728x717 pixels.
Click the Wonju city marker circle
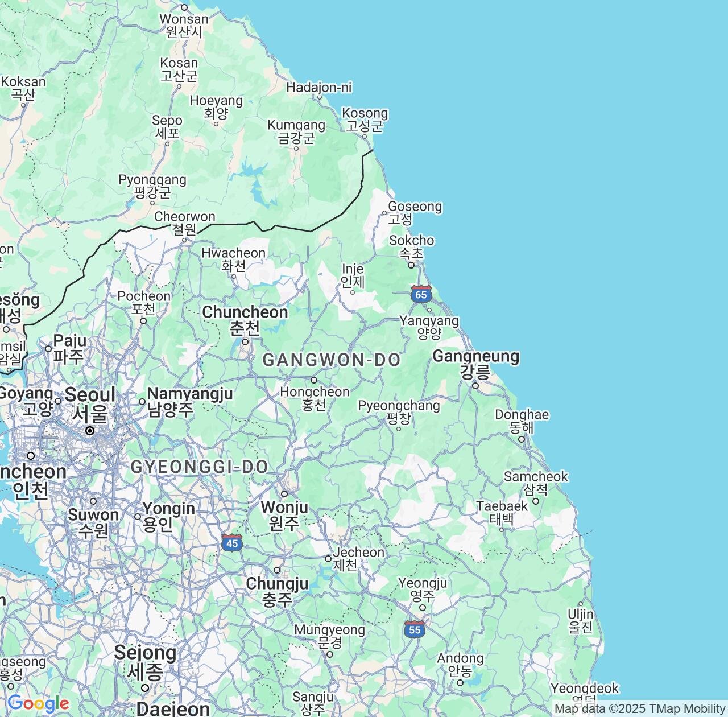point(284,493)
